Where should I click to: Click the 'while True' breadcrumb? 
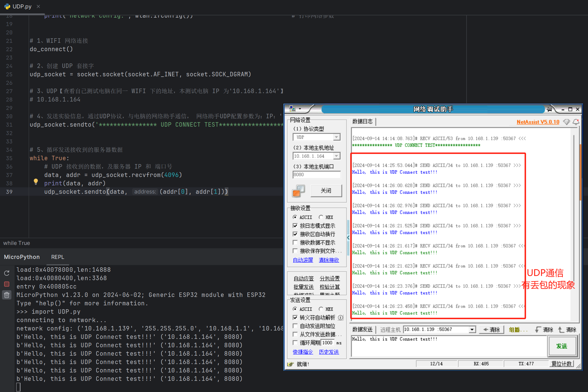click(17, 243)
